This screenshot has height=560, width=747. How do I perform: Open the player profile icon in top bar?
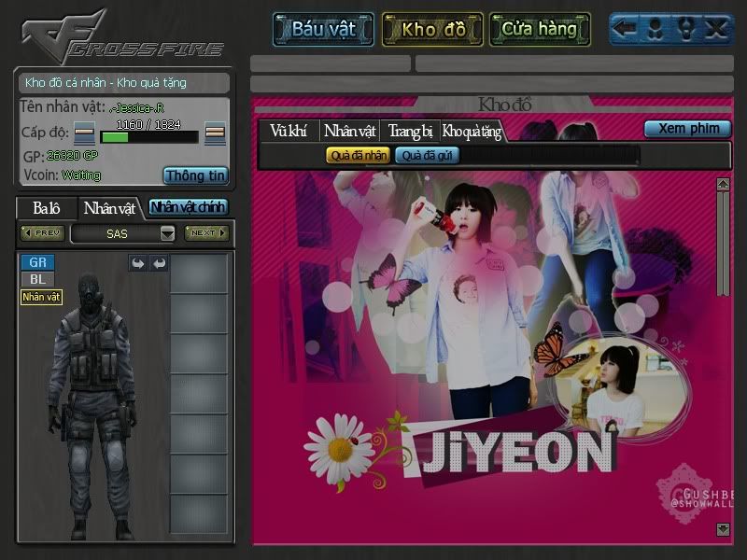pyautogui.click(x=656, y=30)
